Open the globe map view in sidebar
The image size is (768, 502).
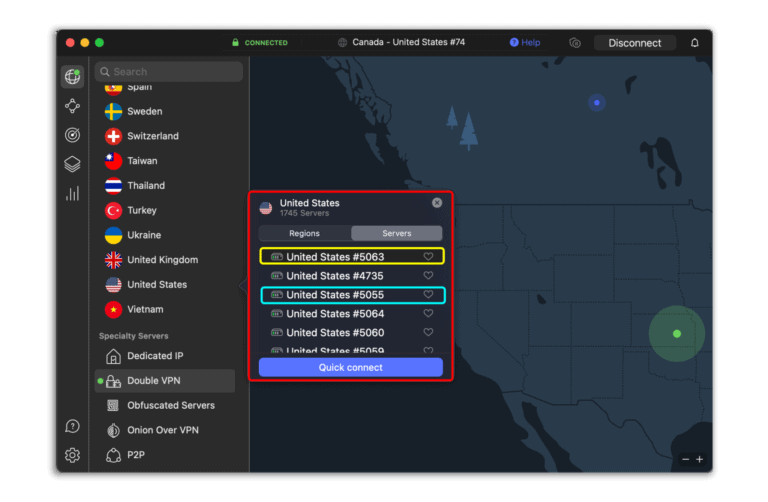point(72,77)
